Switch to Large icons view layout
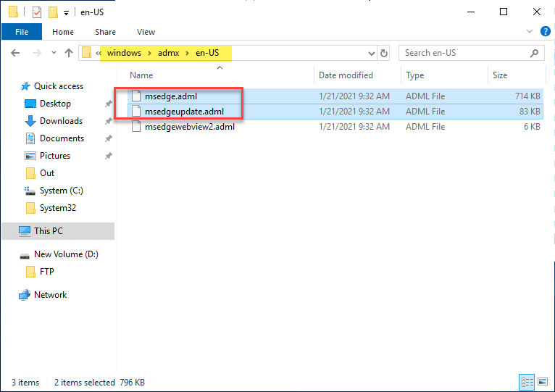The width and height of the screenshot is (555, 392). pos(543,382)
